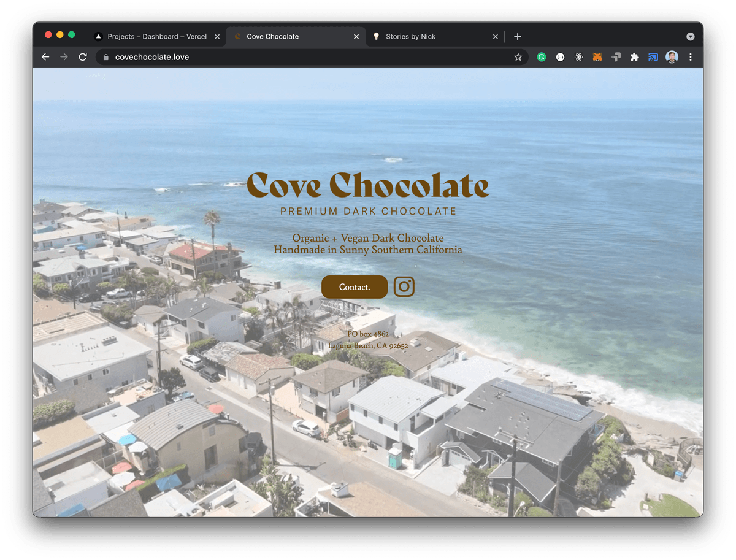Navigate back with the back arrow
736x560 pixels.
(x=45, y=56)
